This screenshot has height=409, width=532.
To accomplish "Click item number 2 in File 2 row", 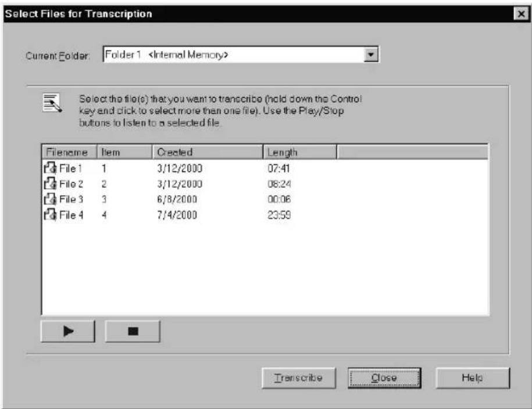I will [x=104, y=184].
